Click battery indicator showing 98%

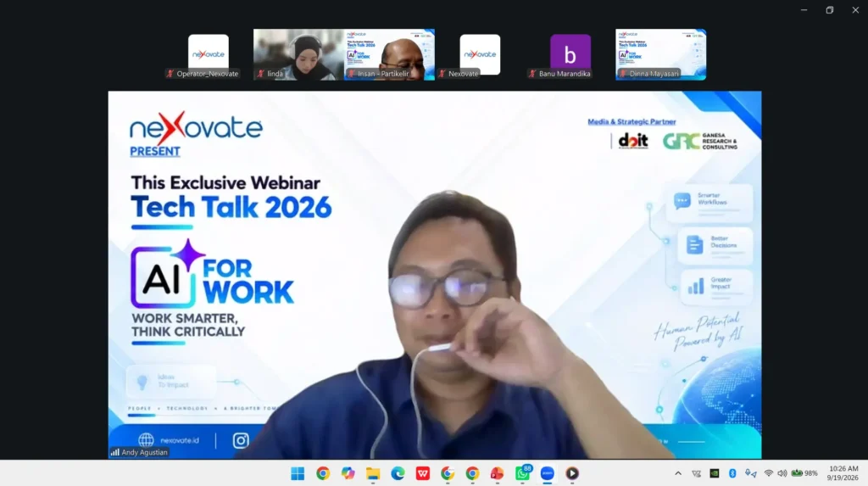tap(804, 473)
